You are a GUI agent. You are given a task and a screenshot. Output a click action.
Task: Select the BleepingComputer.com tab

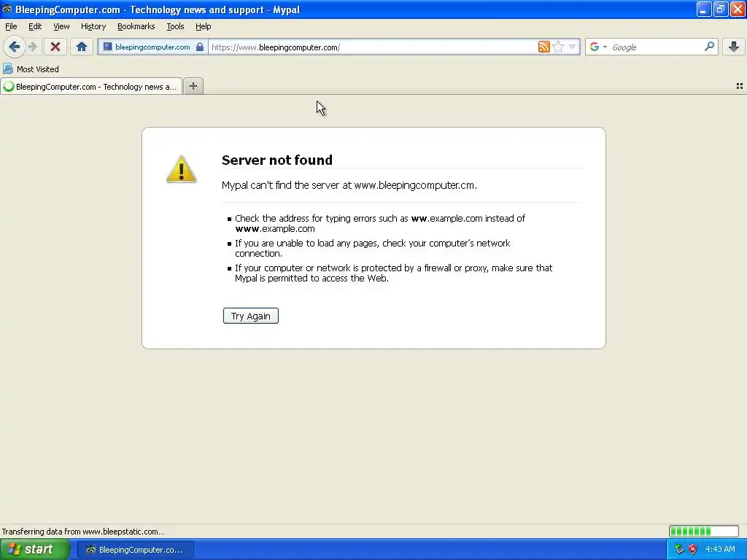[x=91, y=86]
